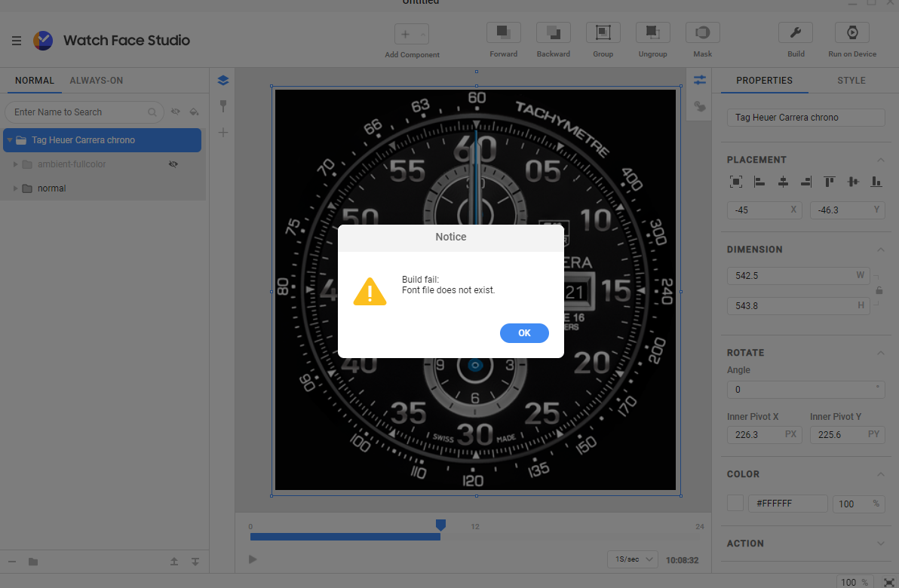
Task: Select the normal folder layer
Action: tap(102, 188)
